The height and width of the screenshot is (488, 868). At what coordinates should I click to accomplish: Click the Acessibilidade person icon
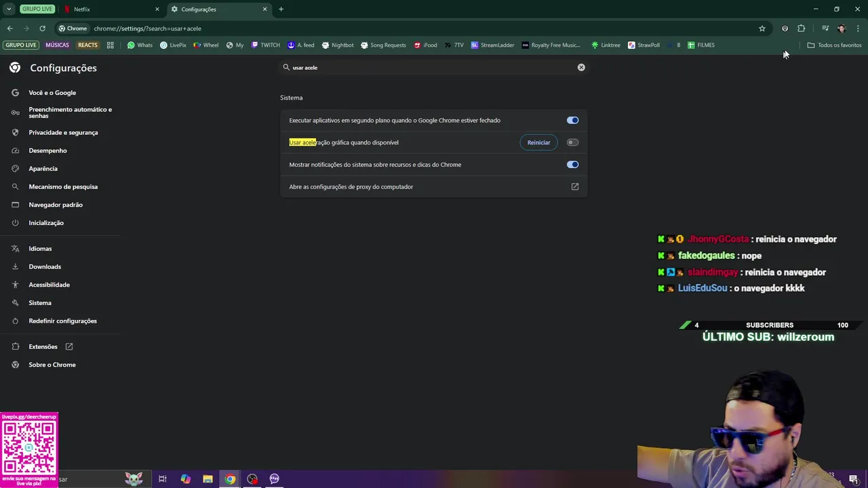point(15,285)
